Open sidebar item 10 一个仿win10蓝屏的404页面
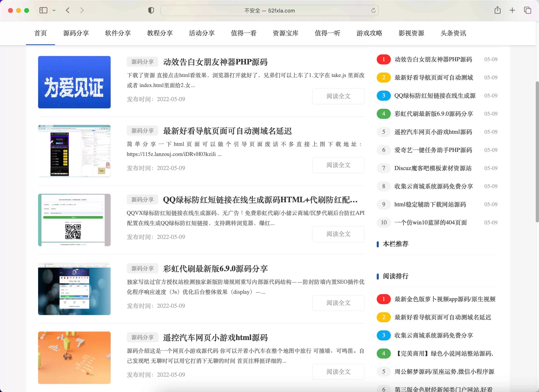 point(430,222)
